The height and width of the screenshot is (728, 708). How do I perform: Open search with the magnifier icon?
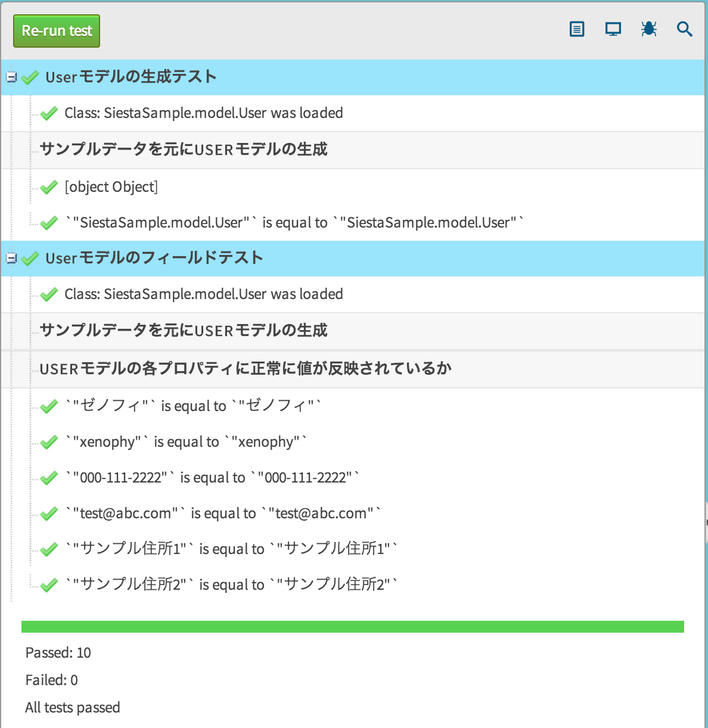click(x=685, y=29)
